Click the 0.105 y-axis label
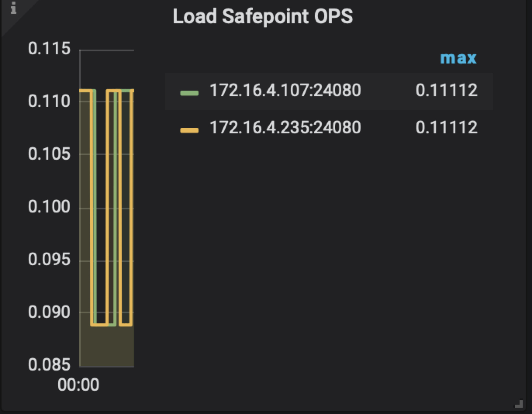The height and width of the screenshot is (414, 532). point(49,154)
